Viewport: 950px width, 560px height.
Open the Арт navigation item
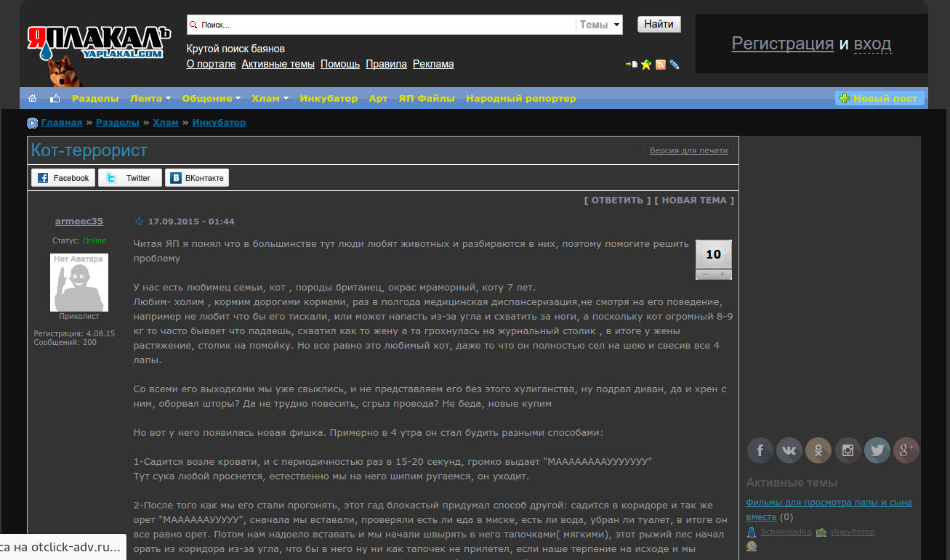pyautogui.click(x=379, y=98)
